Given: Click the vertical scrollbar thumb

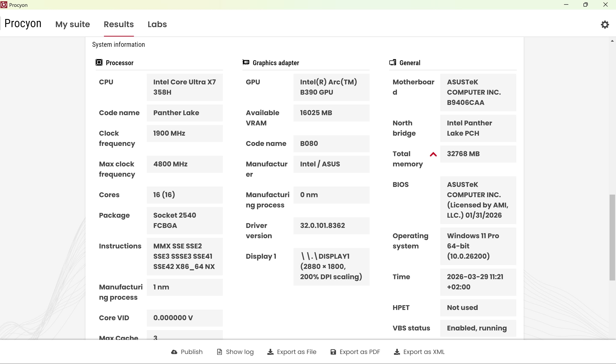Looking at the screenshot, I should click(x=612, y=237).
